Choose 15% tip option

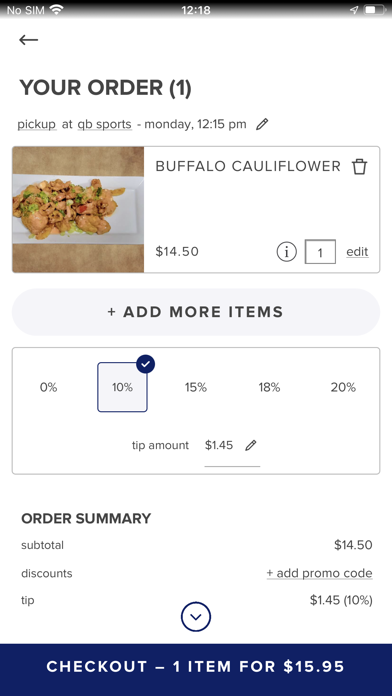pos(196,388)
